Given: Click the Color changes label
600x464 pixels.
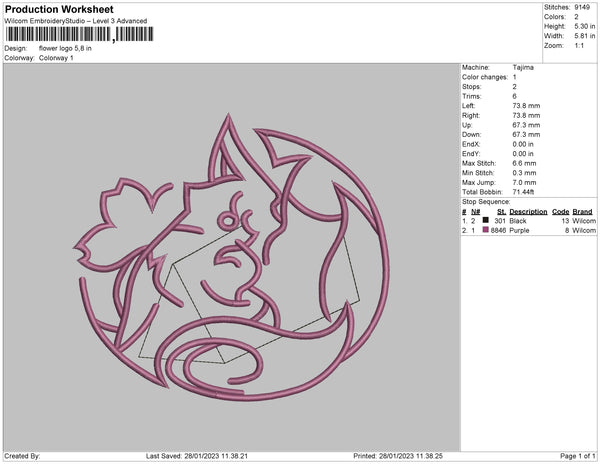Looking at the screenshot, I should click(485, 77).
